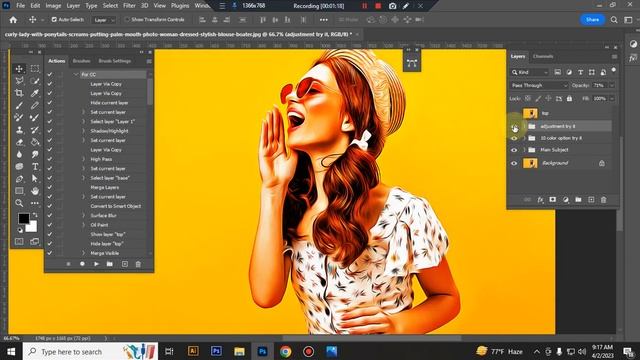
Task: Open the Filter menu
Action: tap(129, 6)
